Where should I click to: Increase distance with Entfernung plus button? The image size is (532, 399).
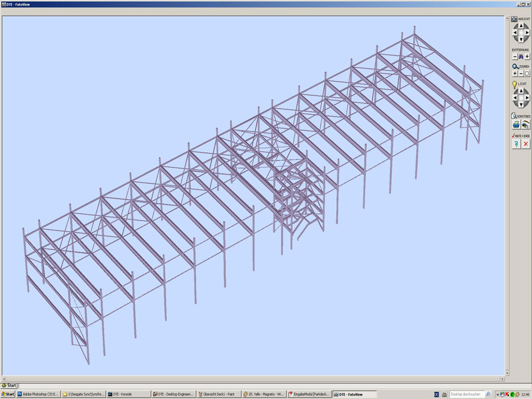click(x=527, y=57)
